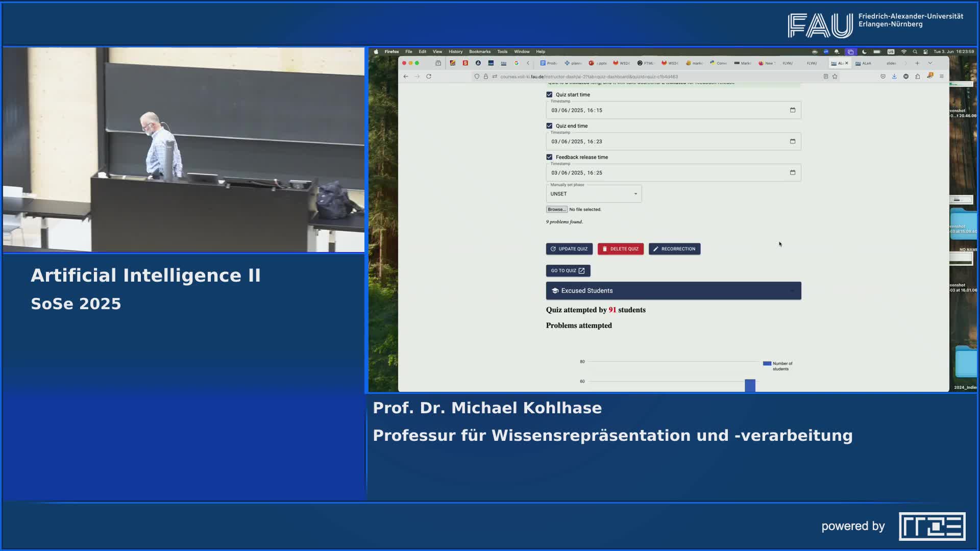The image size is (980, 551).
Task: Open Firefox downloads from the toolbar
Action: pyautogui.click(x=894, y=77)
